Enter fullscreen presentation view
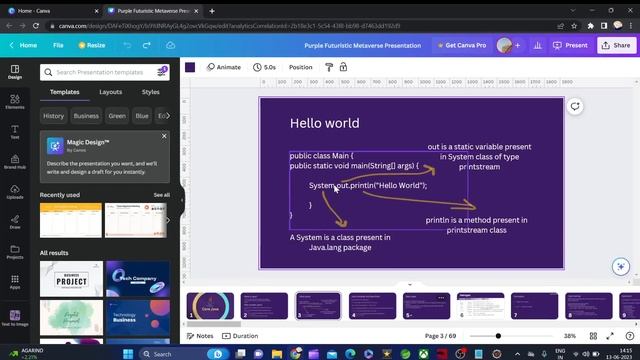This screenshot has height=360, width=640. (x=610, y=336)
